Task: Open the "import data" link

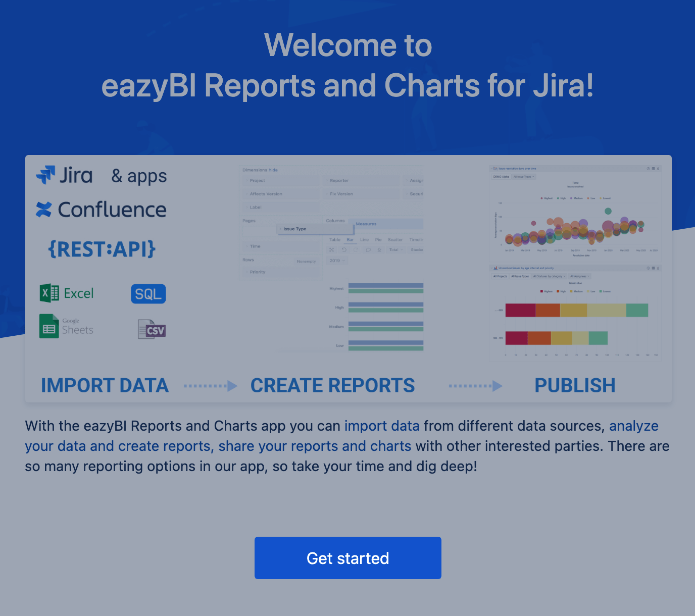Action: (x=382, y=426)
